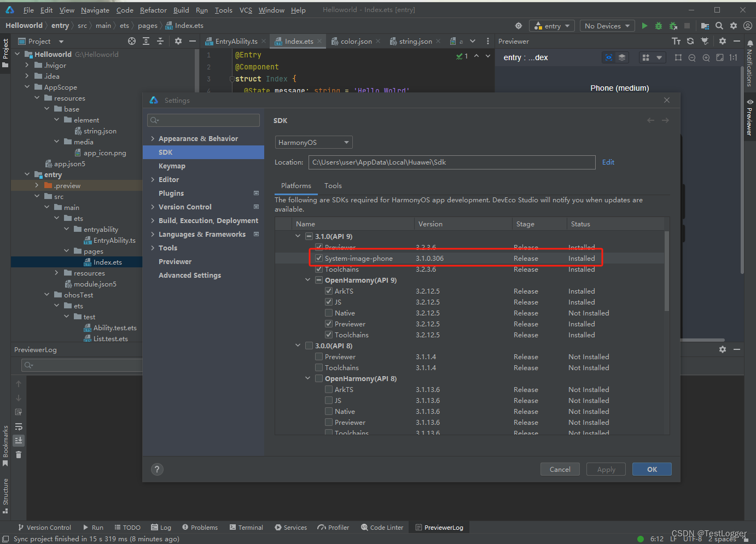Click the Debug bug icon in toolbar
This screenshot has width=756, height=544.
[x=659, y=26]
